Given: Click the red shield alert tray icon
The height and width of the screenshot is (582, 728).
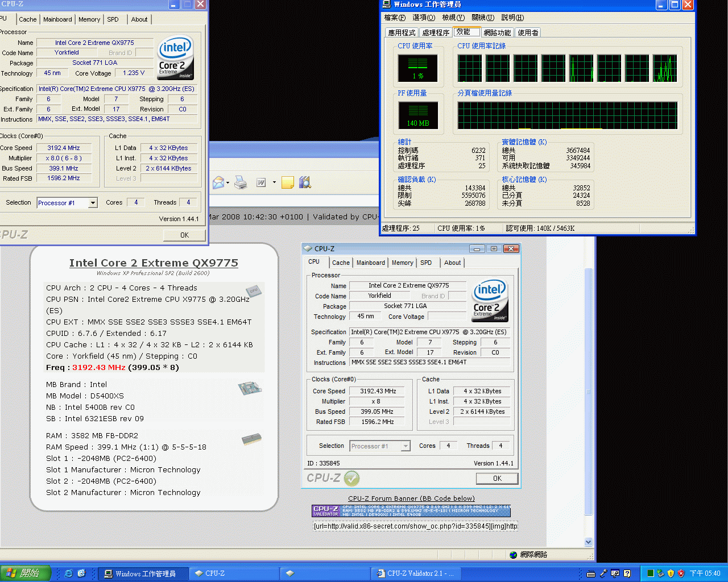Looking at the screenshot, I should tap(681, 573).
